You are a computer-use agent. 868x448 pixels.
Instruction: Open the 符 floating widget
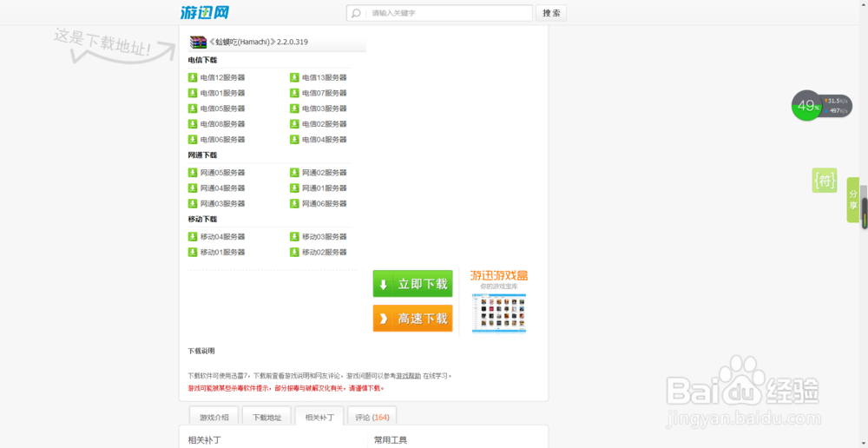point(825,181)
